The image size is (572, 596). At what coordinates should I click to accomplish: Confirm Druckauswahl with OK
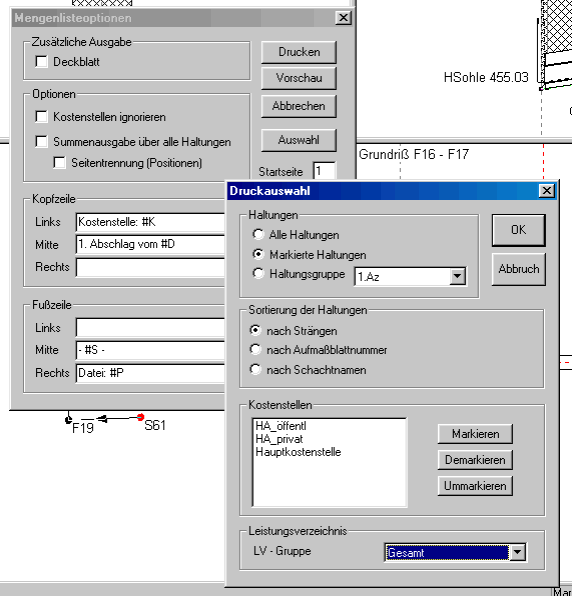click(x=518, y=230)
